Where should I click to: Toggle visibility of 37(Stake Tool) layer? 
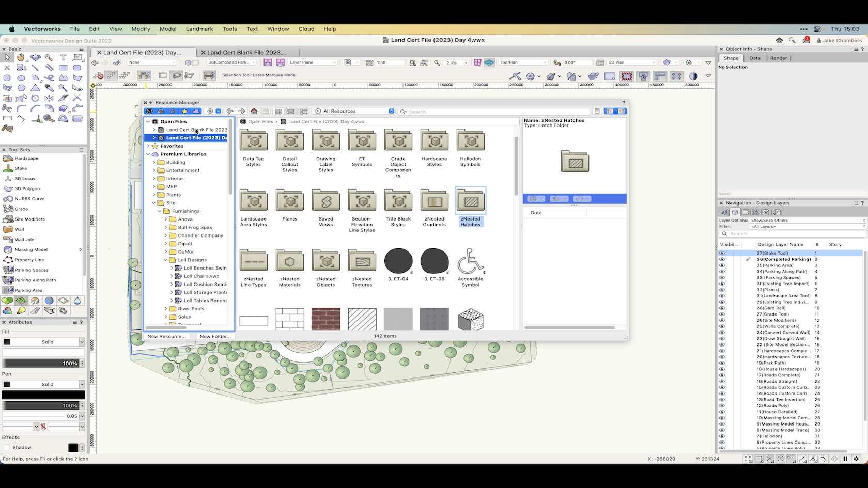[722, 253]
